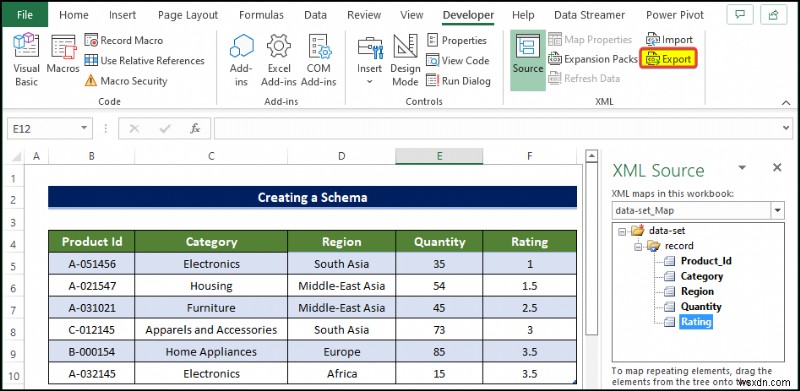The width and height of the screenshot is (800, 391).
Task: Select quantity cell showing 73
Action: tap(439, 330)
